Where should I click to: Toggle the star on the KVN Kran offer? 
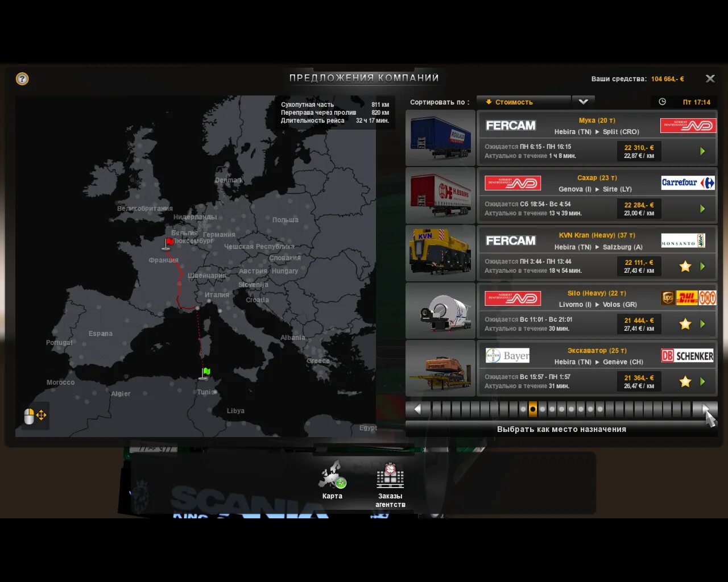point(685,266)
